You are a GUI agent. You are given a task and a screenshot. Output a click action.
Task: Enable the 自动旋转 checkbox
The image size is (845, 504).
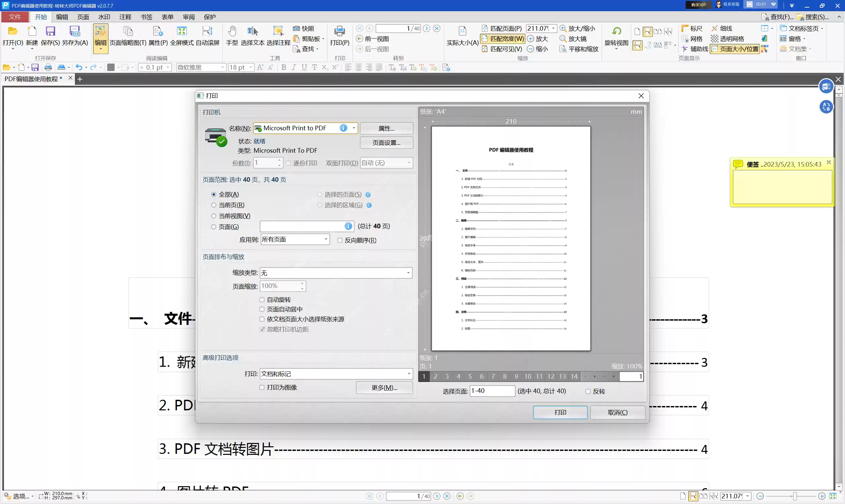(x=262, y=299)
